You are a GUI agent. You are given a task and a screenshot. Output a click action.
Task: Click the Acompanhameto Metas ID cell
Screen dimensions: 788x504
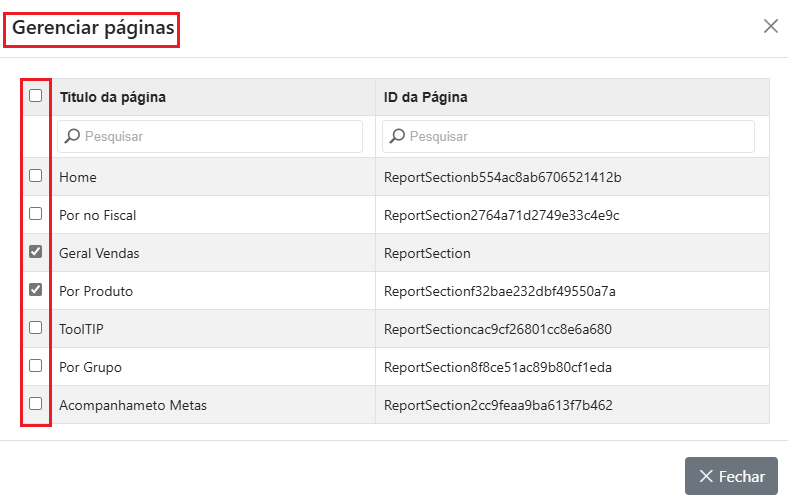(498, 405)
